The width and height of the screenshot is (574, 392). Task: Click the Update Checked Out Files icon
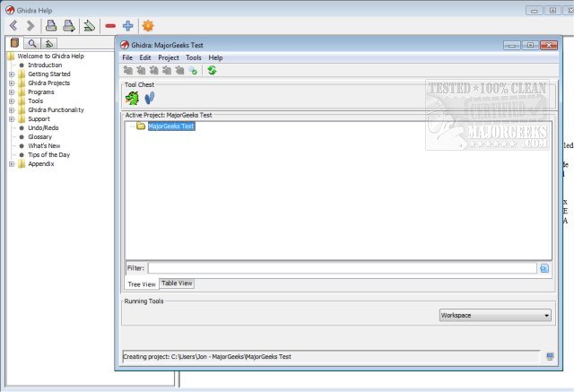point(153,70)
